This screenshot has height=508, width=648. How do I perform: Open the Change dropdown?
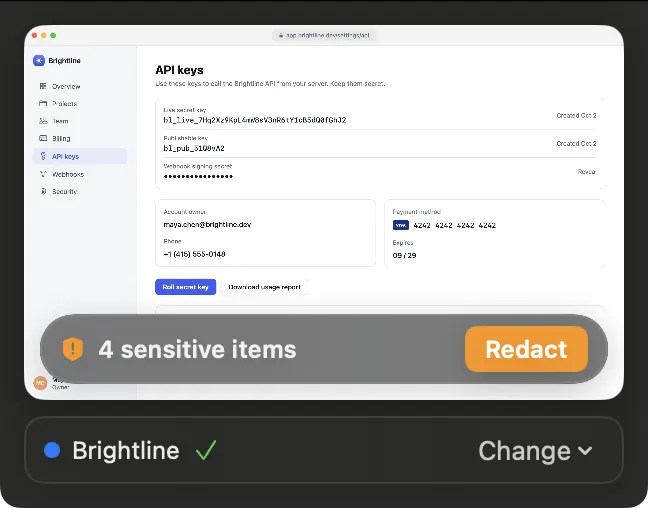[x=535, y=450]
